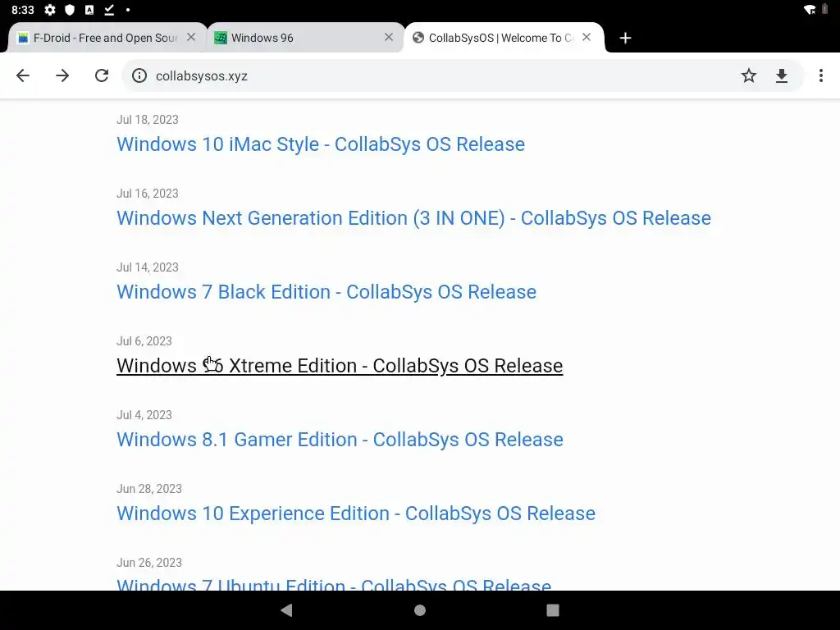
Task: Click the download page icon
Action: pos(782,75)
